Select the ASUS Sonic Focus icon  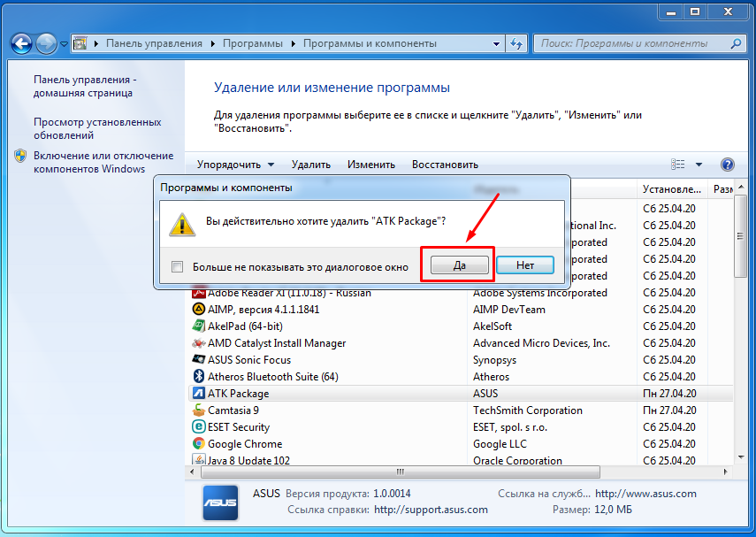point(199,359)
